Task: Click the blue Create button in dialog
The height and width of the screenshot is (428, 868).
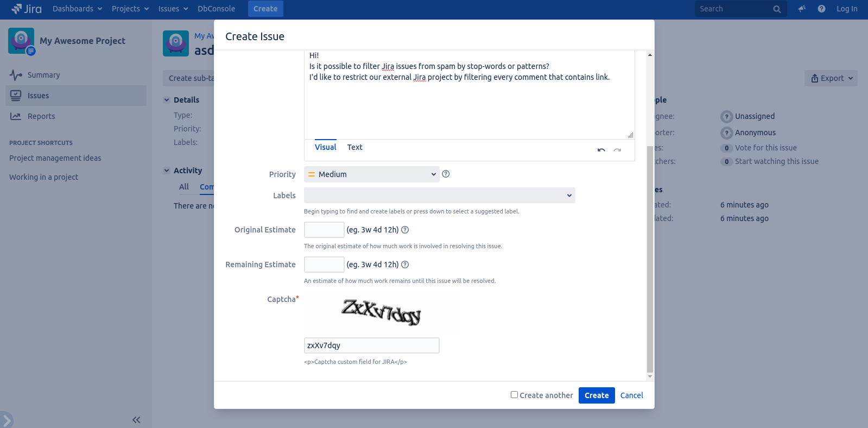Action: tap(597, 395)
